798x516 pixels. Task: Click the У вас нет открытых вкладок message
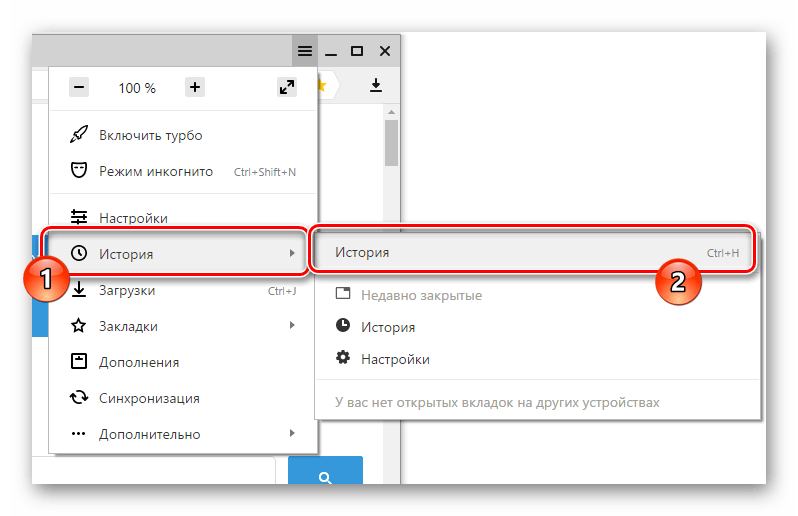point(497,403)
